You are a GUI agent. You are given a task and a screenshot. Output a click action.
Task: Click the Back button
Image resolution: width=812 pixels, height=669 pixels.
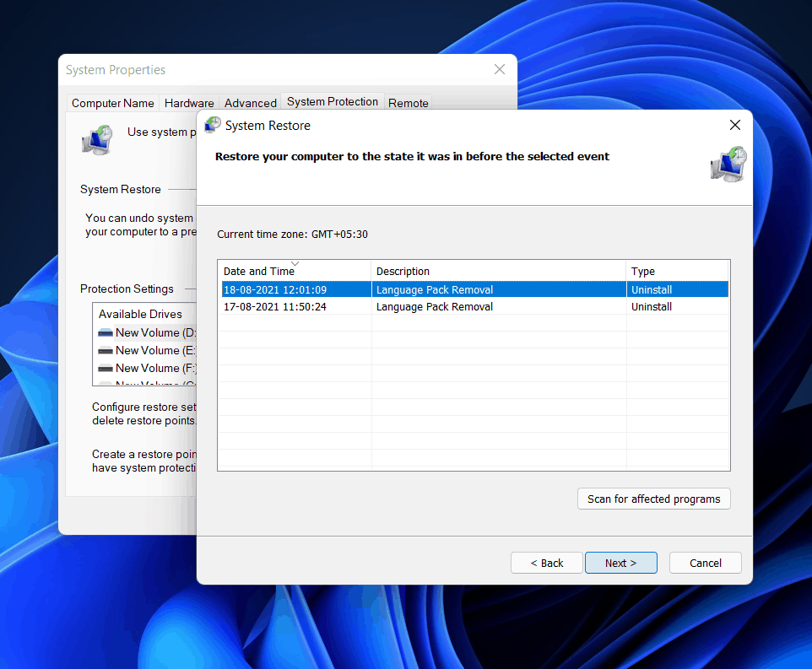(547, 563)
